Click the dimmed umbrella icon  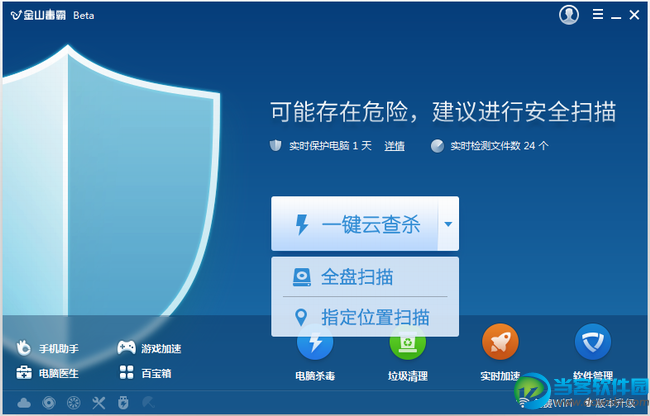[148, 402]
